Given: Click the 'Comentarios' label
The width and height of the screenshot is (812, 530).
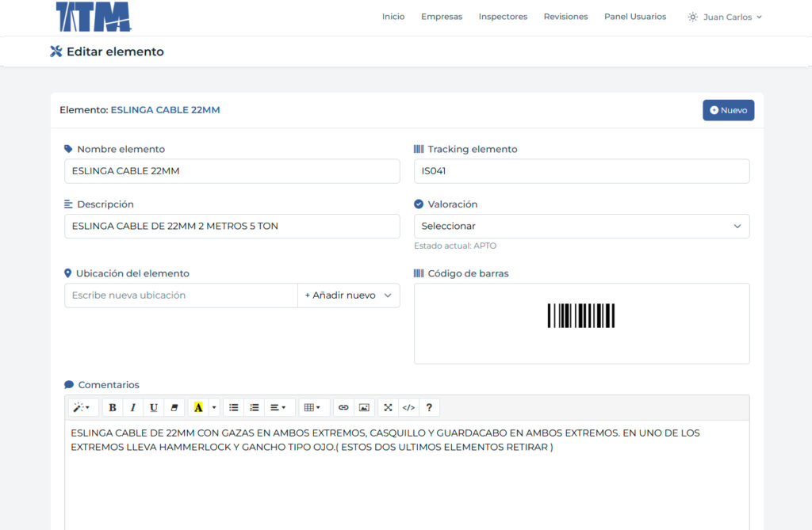Looking at the screenshot, I should click(x=109, y=384).
